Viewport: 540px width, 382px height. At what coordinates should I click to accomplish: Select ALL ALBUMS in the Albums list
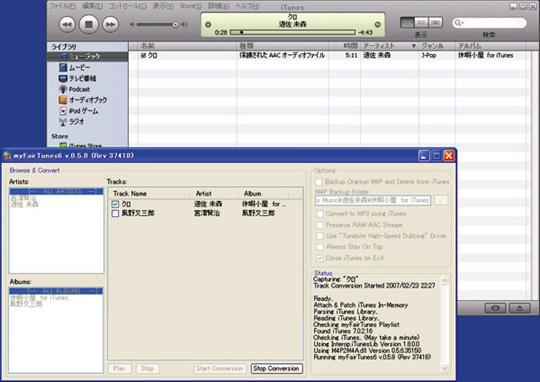pyautogui.click(x=56, y=291)
